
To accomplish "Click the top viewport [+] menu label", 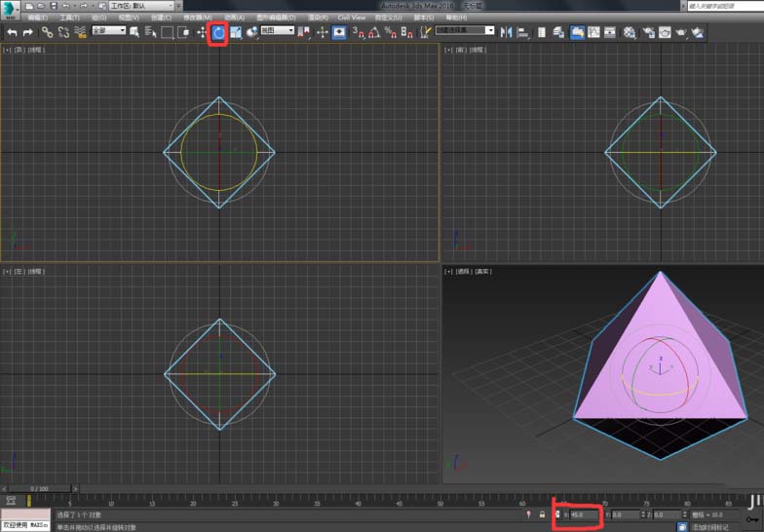I will click(7, 50).
